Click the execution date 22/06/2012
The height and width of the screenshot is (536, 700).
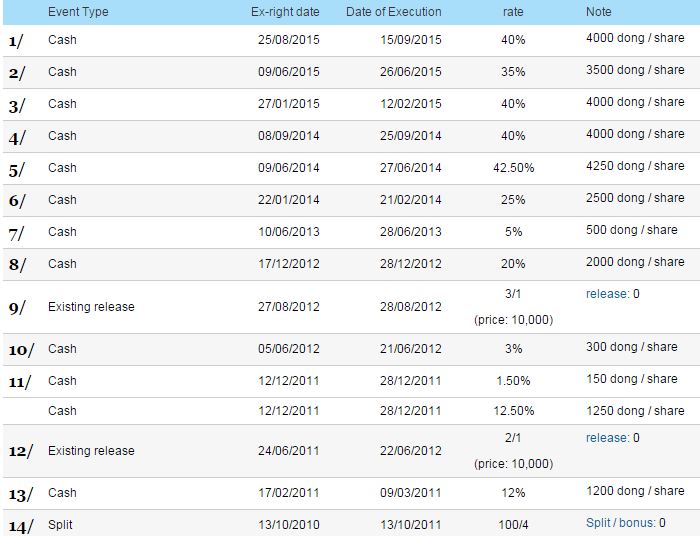(x=411, y=451)
